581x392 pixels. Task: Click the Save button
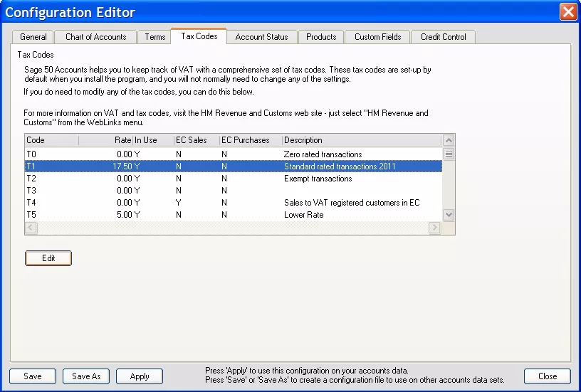pos(33,376)
